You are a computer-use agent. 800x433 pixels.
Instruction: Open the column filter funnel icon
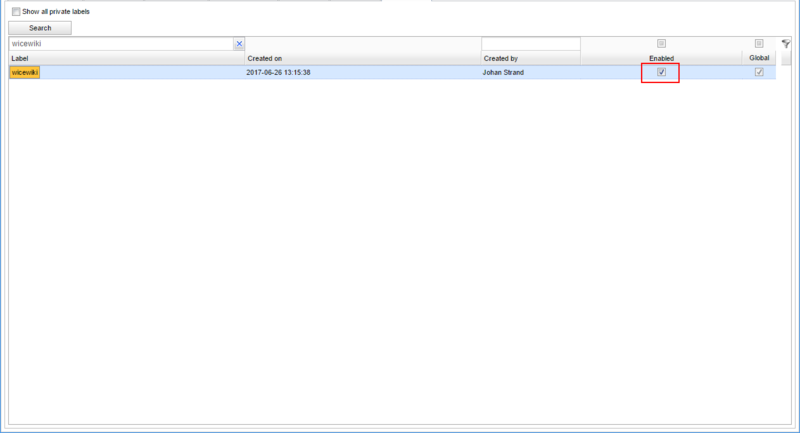(x=786, y=44)
